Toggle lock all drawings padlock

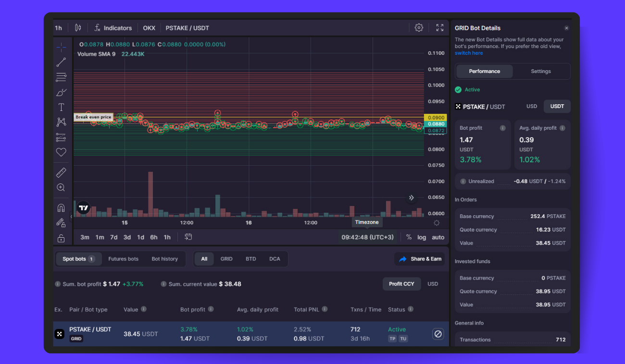tap(61, 238)
